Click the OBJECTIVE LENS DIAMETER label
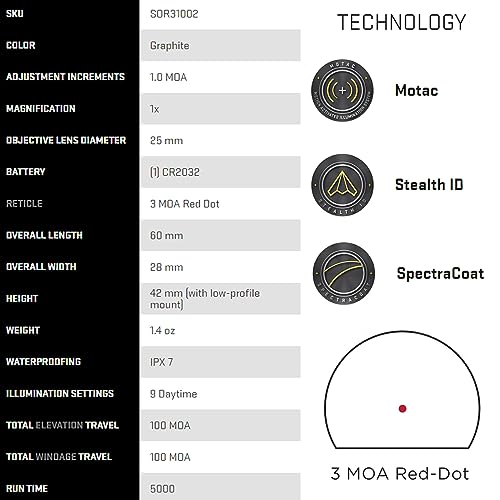 (x=66, y=140)
